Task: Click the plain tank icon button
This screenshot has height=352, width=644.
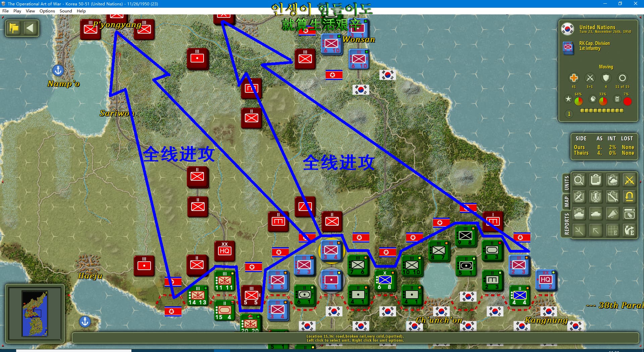Action: (x=596, y=214)
